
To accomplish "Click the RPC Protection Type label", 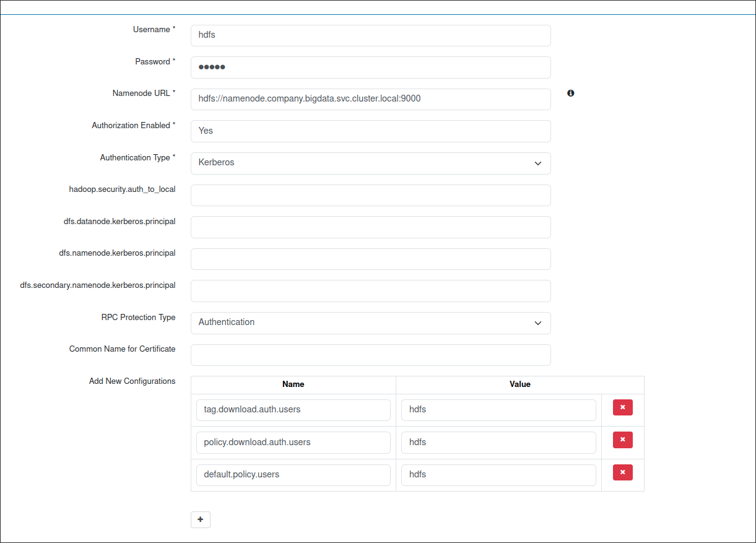I will click(139, 317).
